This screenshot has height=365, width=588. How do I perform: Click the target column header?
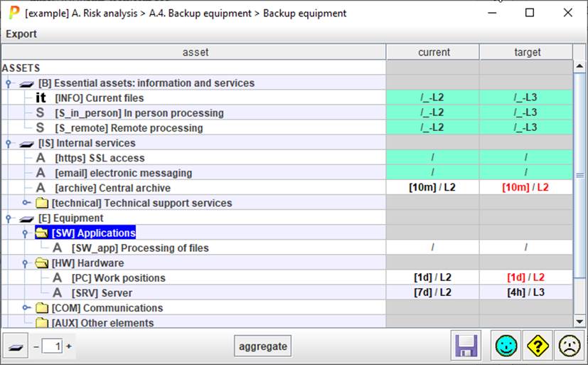(527, 52)
